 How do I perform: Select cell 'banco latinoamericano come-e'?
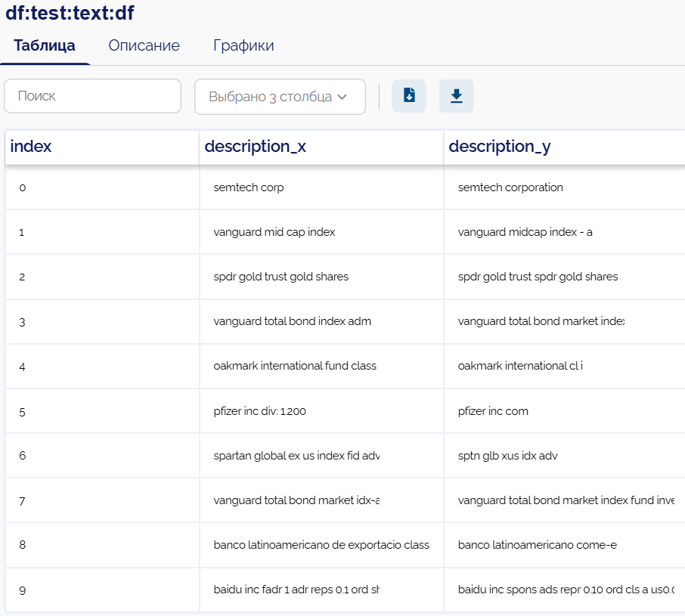[x=565, y=545]
